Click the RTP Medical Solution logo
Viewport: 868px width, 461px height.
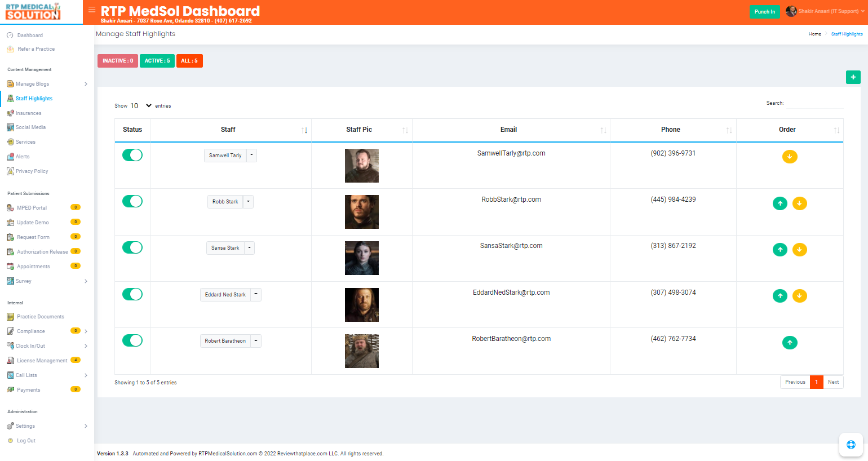pos(33,11)
